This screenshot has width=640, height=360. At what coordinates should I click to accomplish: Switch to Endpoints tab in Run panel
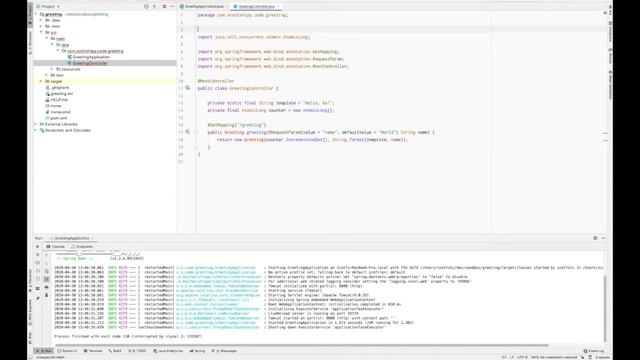(x=82, y=247)
